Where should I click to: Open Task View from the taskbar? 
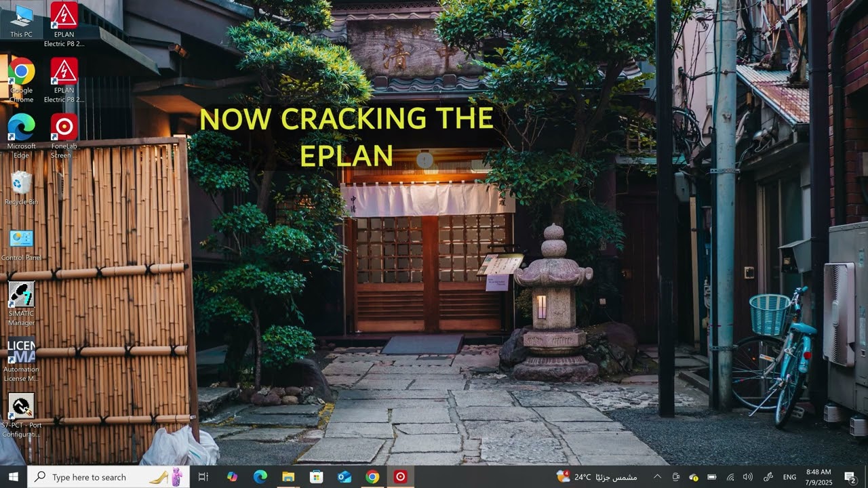pos(203,477)
